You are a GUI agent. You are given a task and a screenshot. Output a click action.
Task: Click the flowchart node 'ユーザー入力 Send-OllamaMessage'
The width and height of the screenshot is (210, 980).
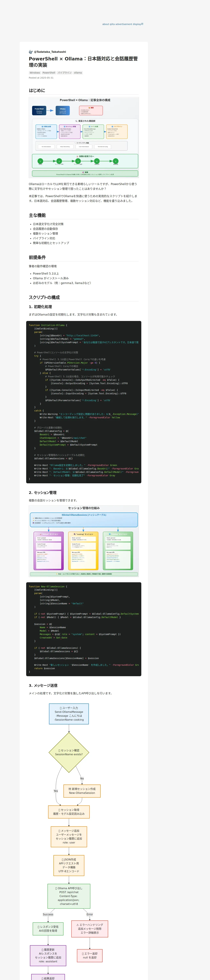pos(69,714)
